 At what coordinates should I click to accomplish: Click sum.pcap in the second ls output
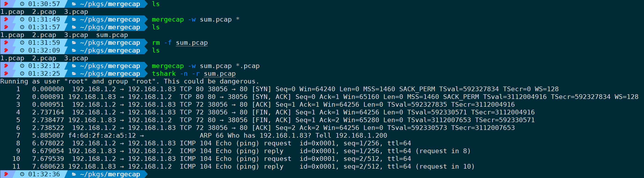pyautogui.click(x=112, y=35)
